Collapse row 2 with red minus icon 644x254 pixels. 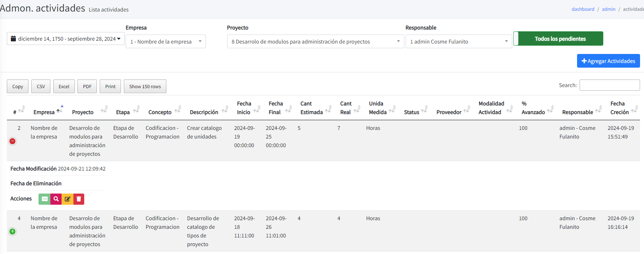click(13, 141)
